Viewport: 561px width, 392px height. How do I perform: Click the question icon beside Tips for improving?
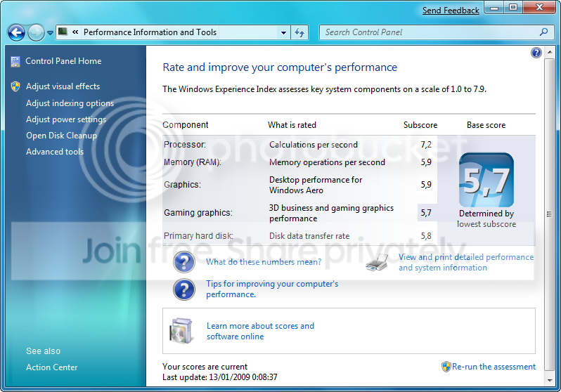184,289
